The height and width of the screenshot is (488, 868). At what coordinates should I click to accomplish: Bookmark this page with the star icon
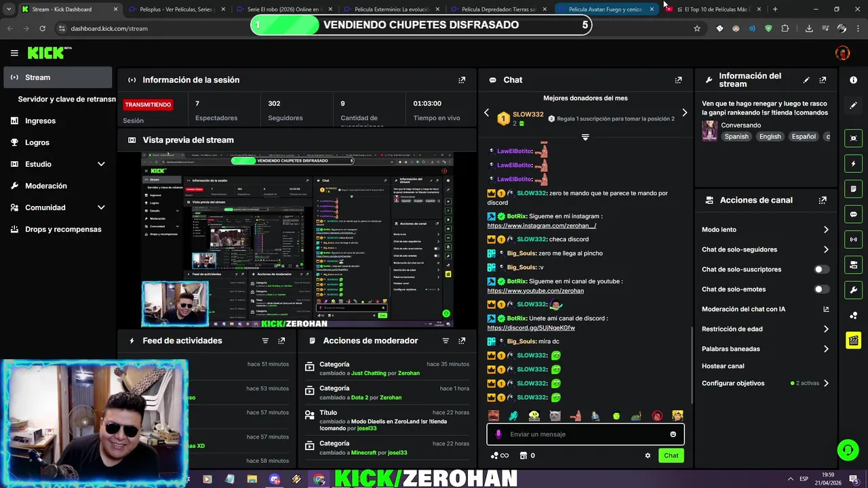pyautogui.click(x=696, y=28)
